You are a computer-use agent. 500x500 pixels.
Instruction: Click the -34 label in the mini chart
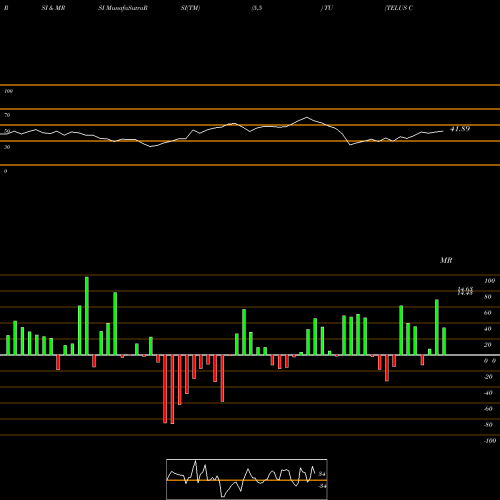pos(322,486)
